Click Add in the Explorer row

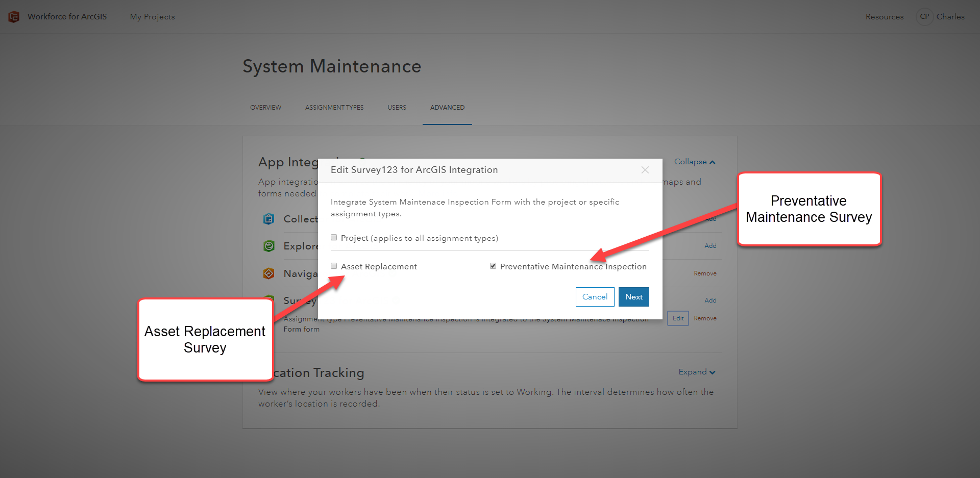pos(710,246)
